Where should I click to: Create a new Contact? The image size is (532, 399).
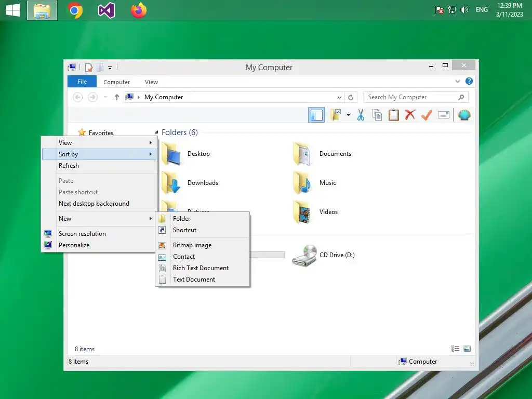point(203,257)
